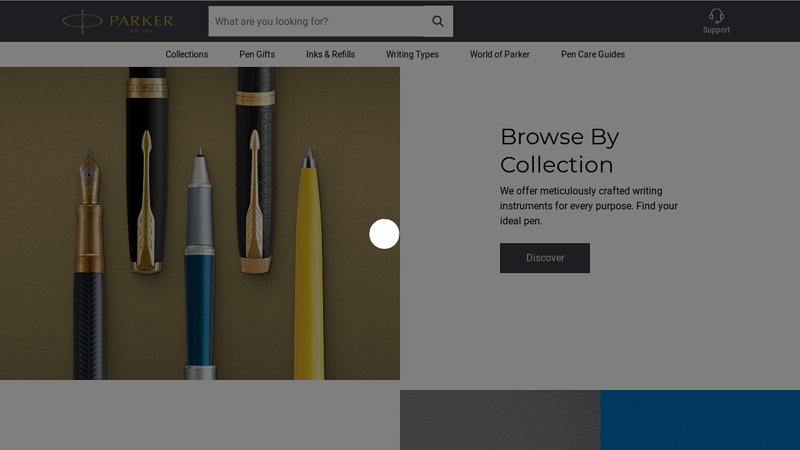Open the gray promo tile below
The height and width of the screenshot is (450, 800).
tap(500, 420)
